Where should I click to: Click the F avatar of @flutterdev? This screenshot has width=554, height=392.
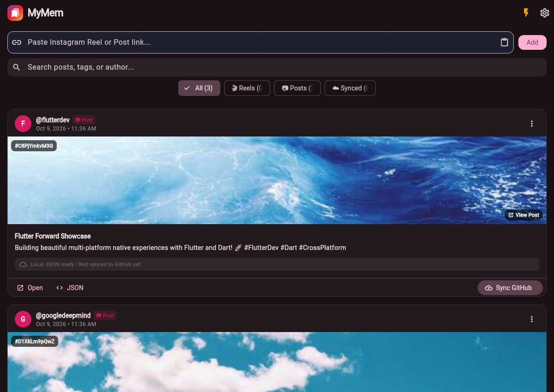point(23,124)
